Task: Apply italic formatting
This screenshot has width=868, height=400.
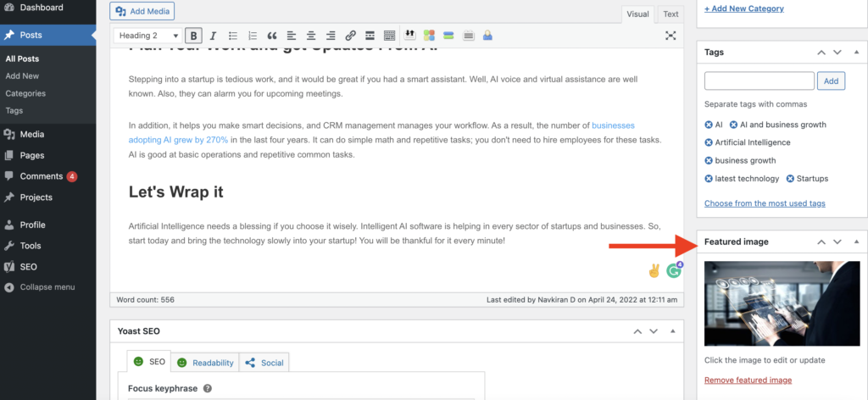Action: point(213,36)
